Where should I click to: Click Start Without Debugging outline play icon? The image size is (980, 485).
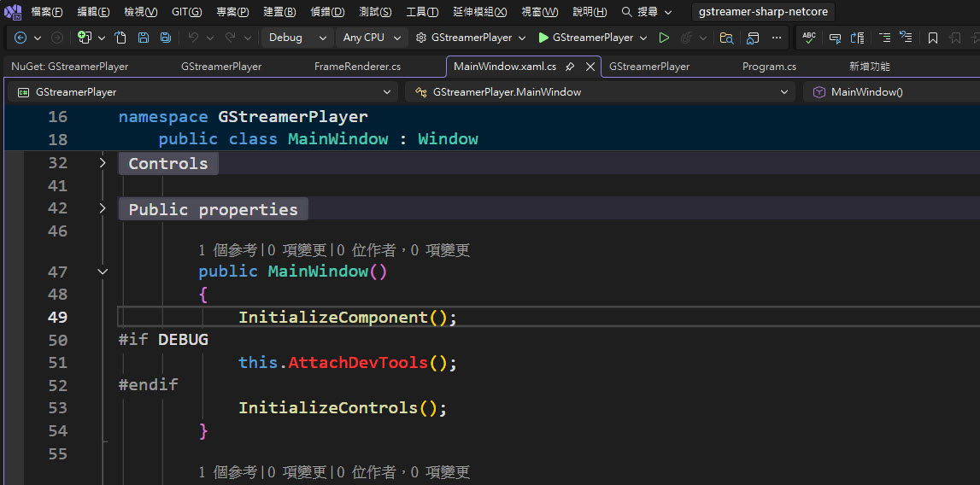pos(664,38)
